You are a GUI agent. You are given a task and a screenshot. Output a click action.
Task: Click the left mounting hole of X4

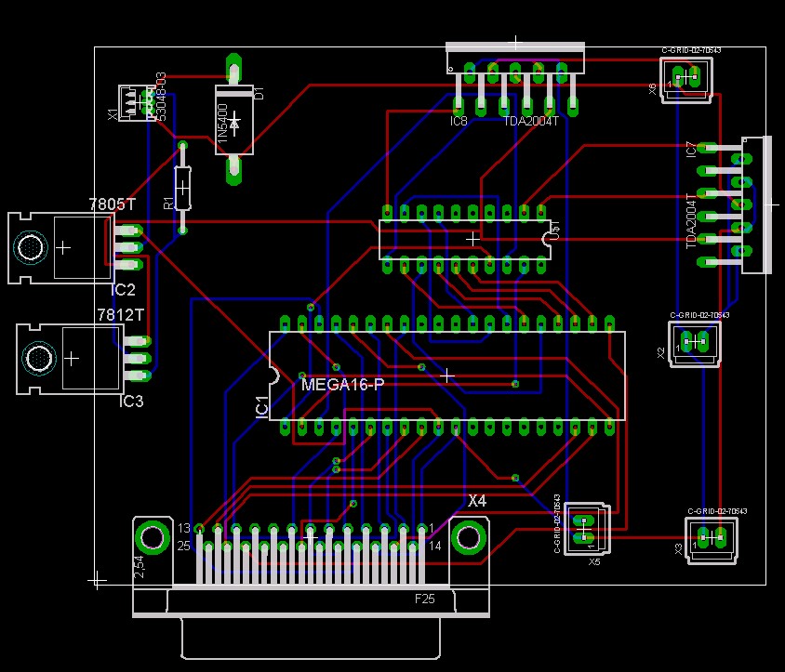click(151, 536)
